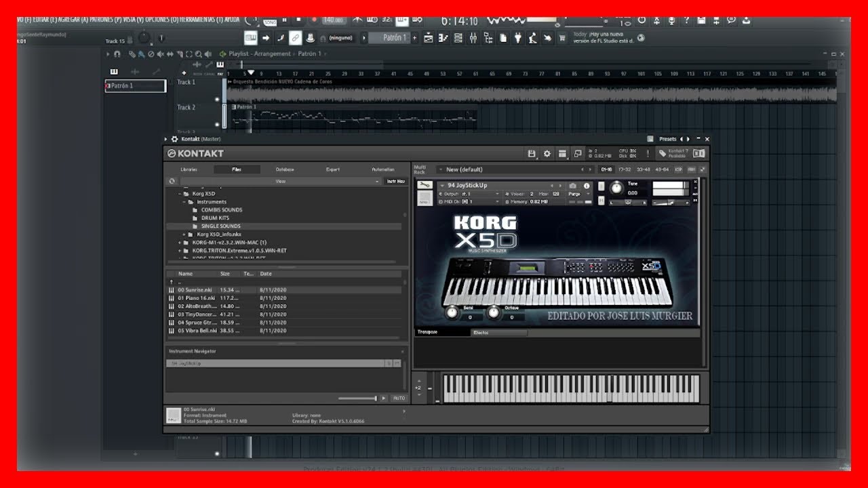This screenshot has height=488, width=868.
Task: Click FL Studio stop button
Action: click(x=300, y=21)
